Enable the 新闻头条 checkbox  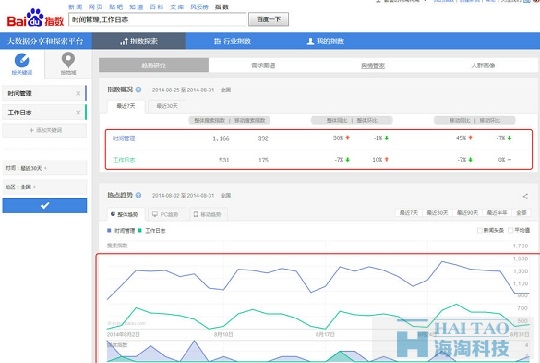point(479,230)
